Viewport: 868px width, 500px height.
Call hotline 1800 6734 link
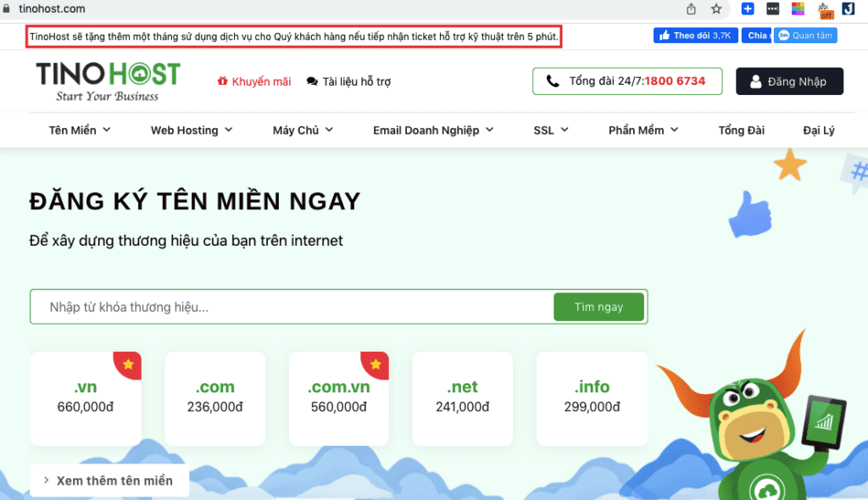click(675, 81)
